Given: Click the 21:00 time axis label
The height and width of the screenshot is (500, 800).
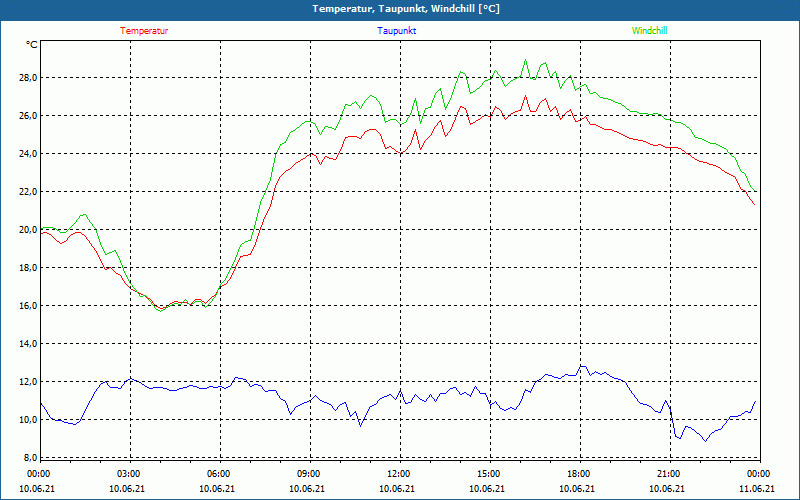Looking at the screenshot, I should [668, 474].
